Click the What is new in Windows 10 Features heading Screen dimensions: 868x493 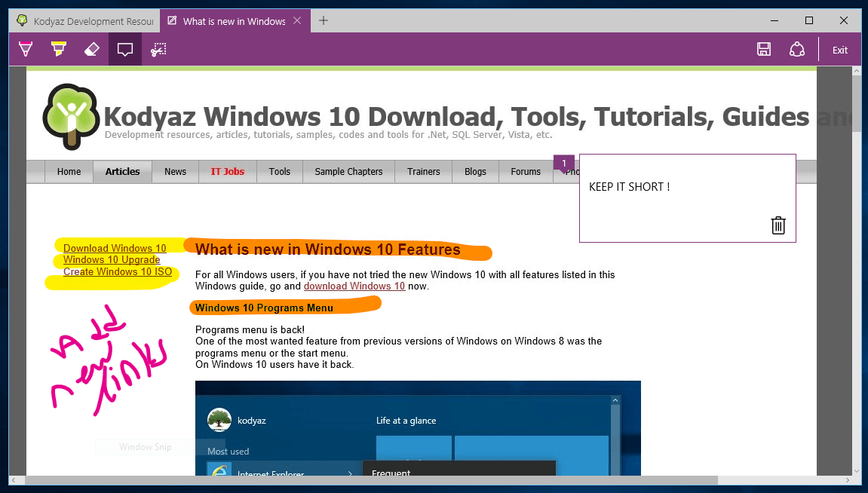[x=328, y=250]
